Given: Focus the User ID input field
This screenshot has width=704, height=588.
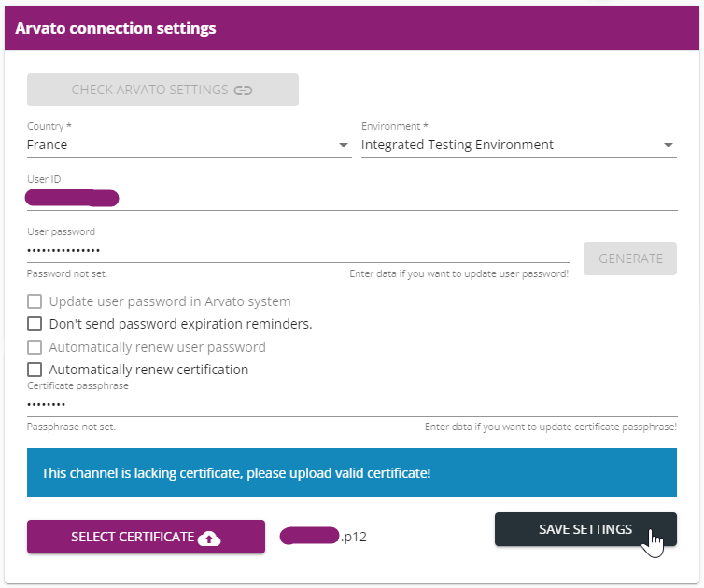Looking at the screenshot, I should (352, 199).
